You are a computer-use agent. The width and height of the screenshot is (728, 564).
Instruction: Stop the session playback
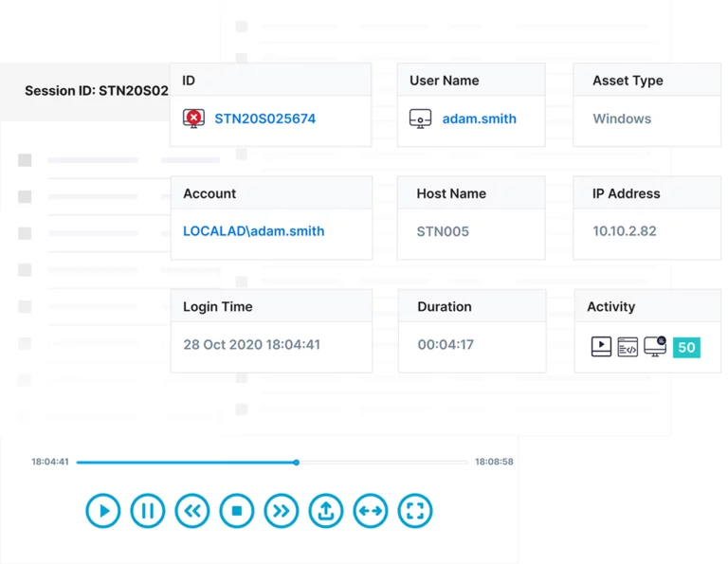click(x=237, y=512)
